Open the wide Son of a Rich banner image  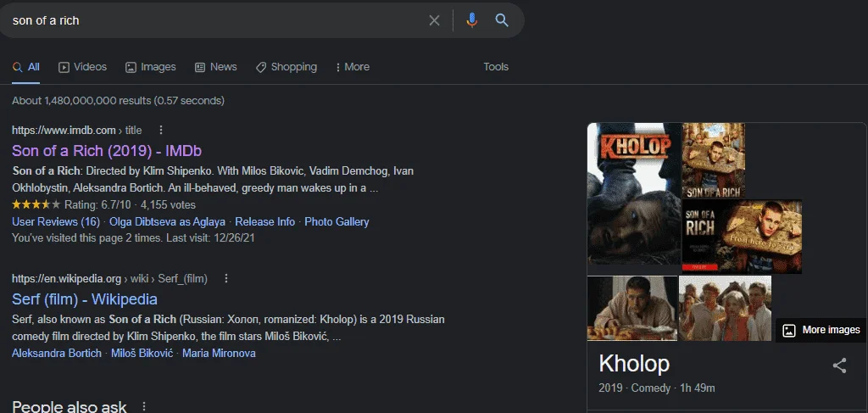click(742, 237)
